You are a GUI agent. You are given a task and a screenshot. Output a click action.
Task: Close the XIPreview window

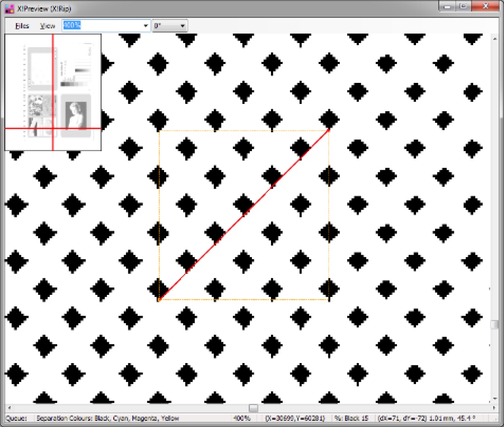[x=485, y=7]
